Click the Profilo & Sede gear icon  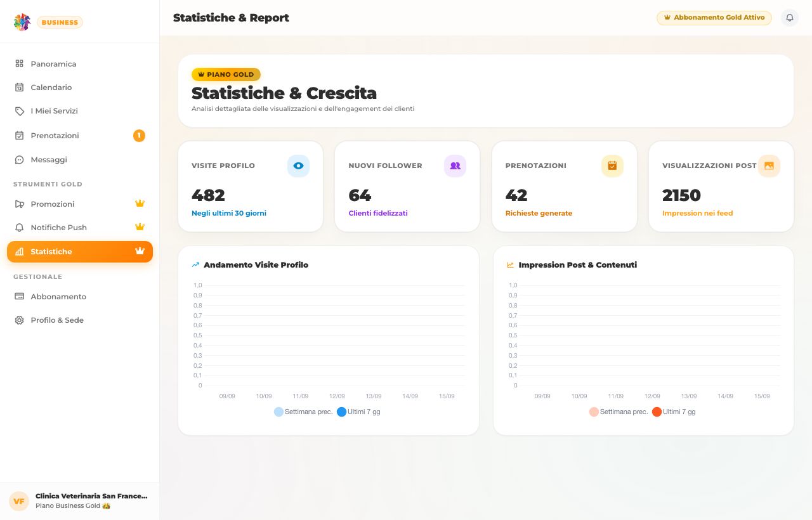coord(19,320)
